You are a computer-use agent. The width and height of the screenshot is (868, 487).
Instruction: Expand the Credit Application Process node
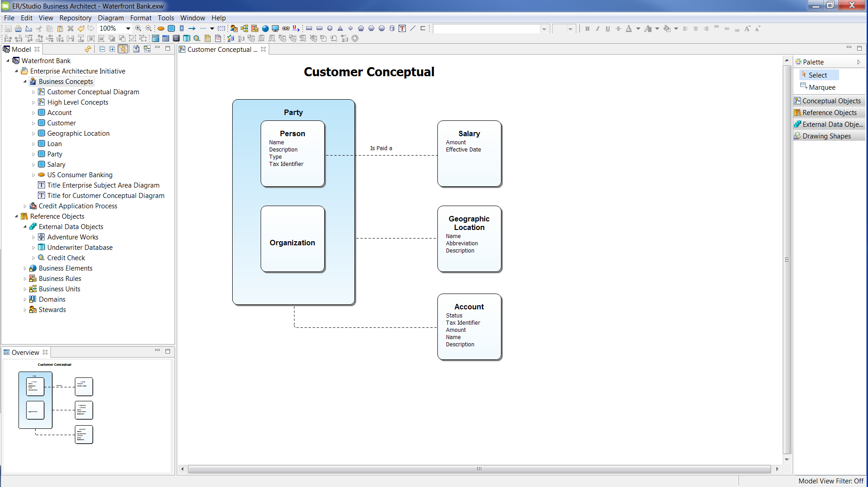(x=25, y=206)
